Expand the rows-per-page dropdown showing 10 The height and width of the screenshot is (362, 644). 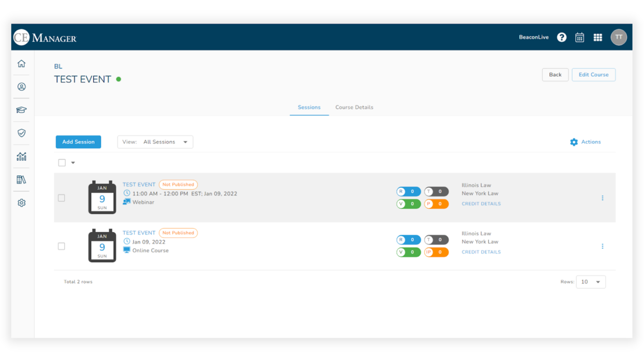(x=590, y=282)
